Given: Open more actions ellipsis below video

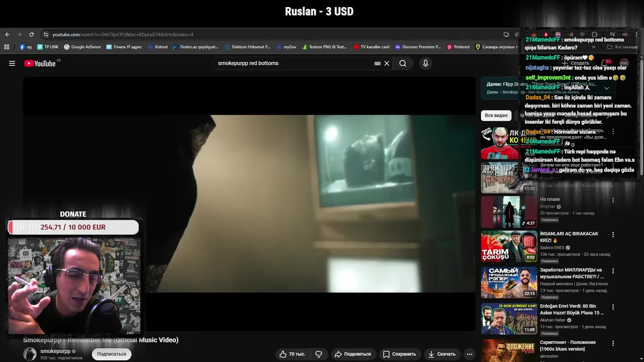Looking at the screenshot, I should [469, 354].
